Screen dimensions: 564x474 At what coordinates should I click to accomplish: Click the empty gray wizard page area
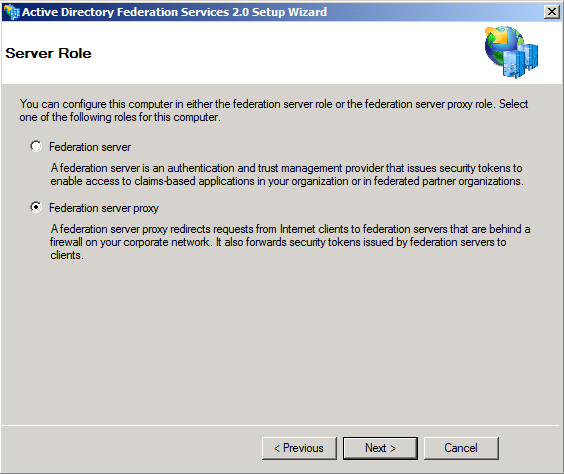click(x=281, y=342)
